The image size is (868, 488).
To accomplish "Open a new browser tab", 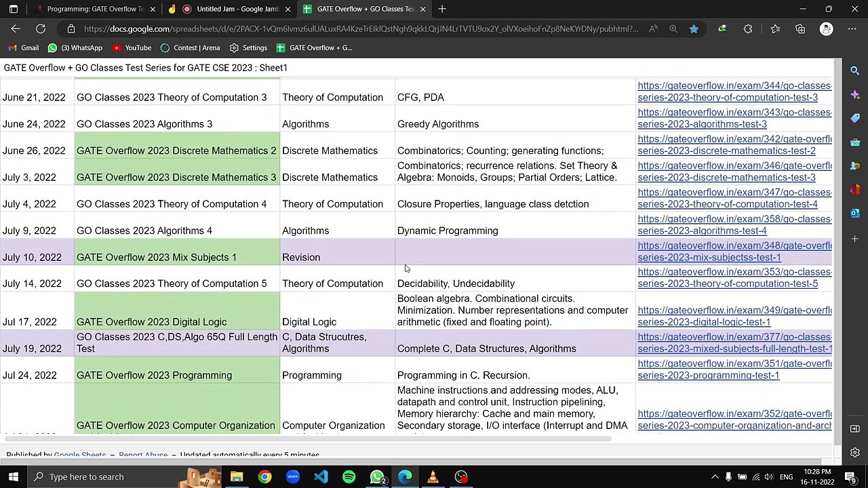I will pyautogui.click(x=442, y=9).
